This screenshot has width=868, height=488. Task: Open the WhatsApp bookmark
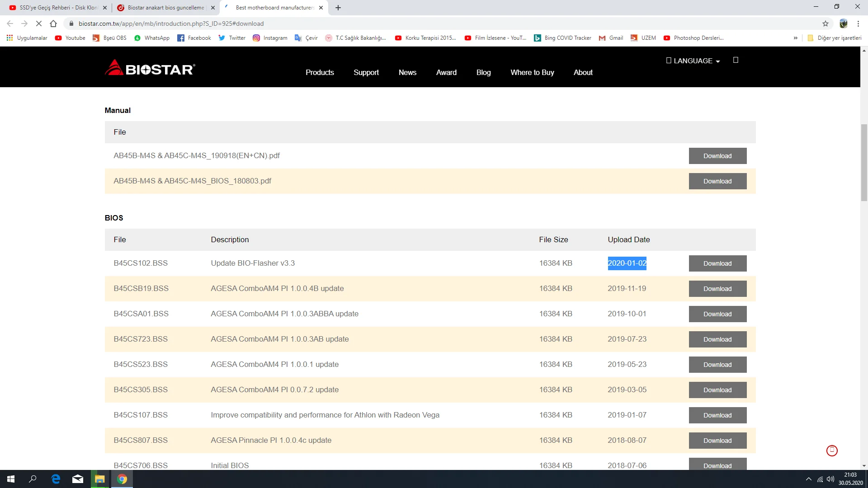(152, 38)
